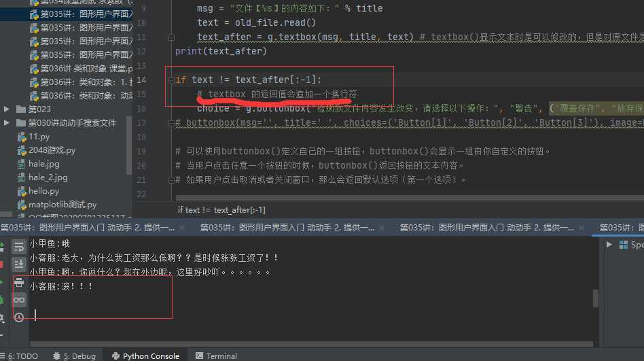Click comment line 19 about buttonbox()
The width and height of the screenshot is (644, 361).
363,152
